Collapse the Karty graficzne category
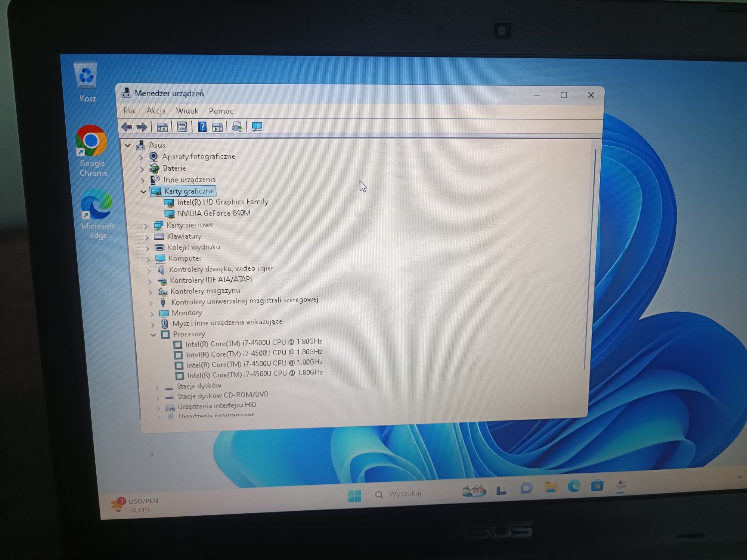This screenshot has height=560, width=747. pyautogui.click(x=143, y=192)
